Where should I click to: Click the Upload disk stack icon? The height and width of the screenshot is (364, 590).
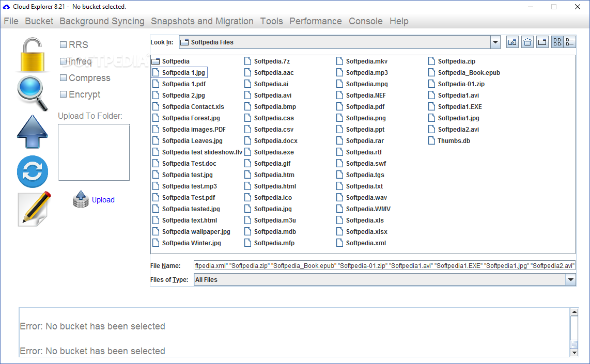point(81,199)
